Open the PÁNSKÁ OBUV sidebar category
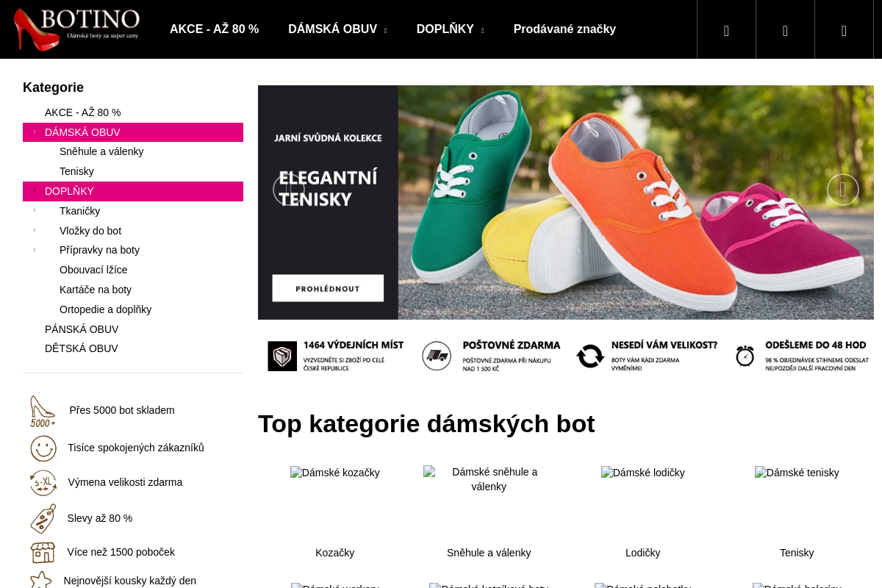This screenshot has height=588, width=882. [x=82, y=329]
